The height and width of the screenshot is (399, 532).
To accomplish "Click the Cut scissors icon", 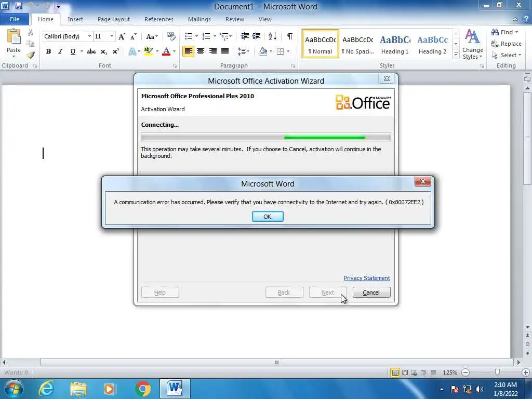I will (31, 33).
